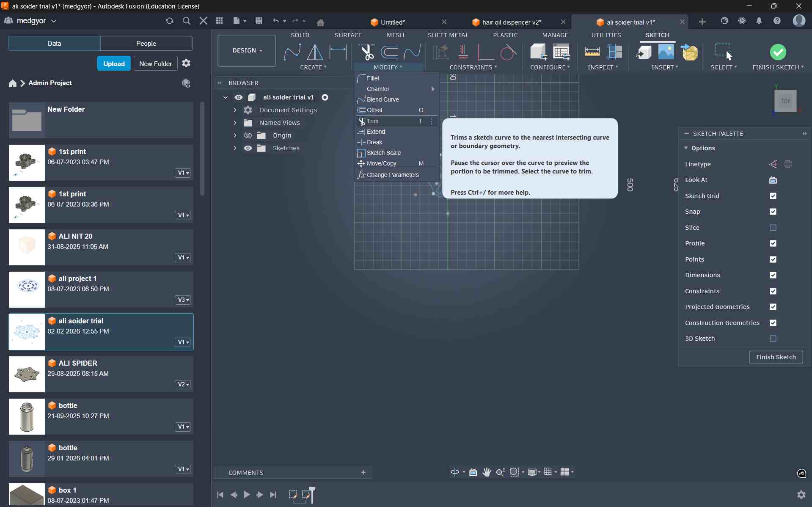The image size is (812, 507).
Task: Apply the Tangent constraint icon
Action: click(508, 52)
